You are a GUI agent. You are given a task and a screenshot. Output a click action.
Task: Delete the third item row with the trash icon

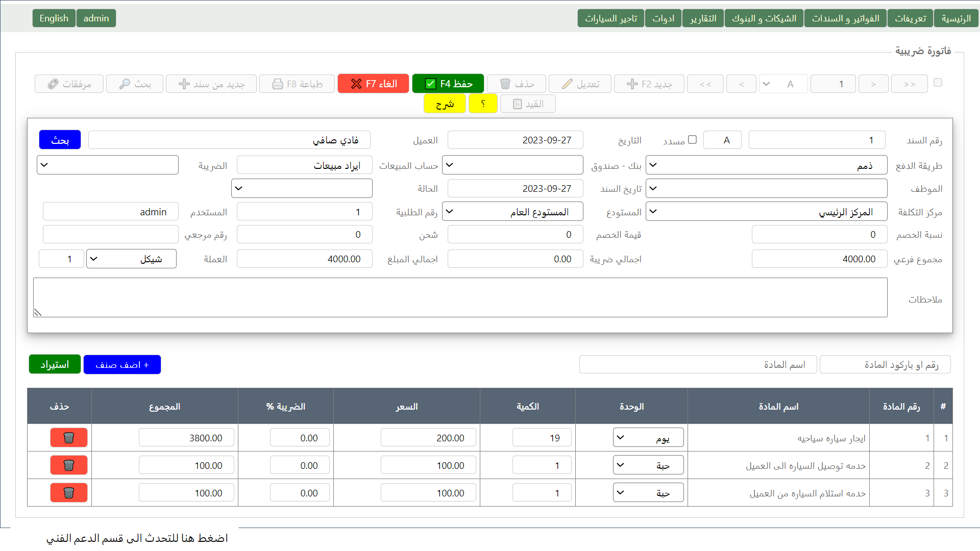pos(69,493)
